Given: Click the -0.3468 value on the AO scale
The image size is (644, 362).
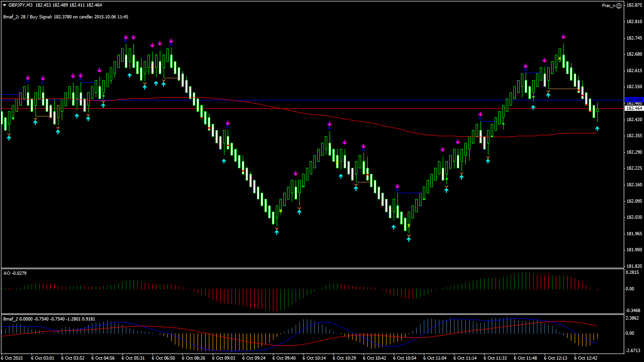Looking at the screenshot, I should pos(633,311).
